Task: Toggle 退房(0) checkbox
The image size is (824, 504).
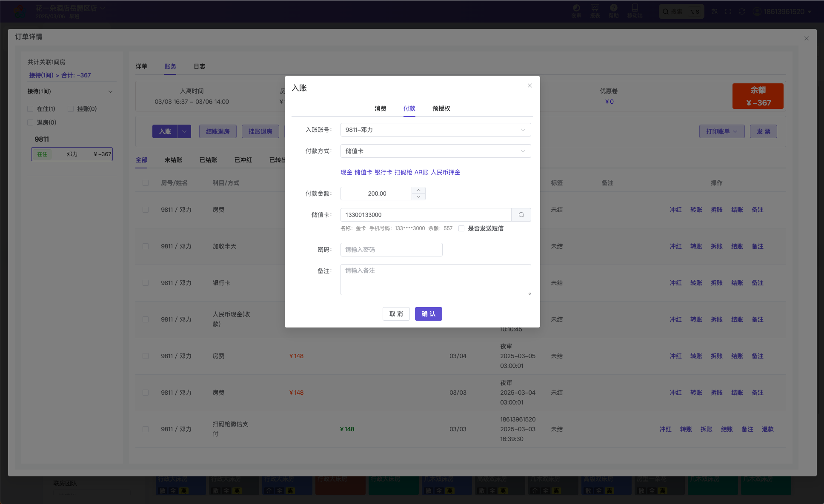Action: coord(30,122)
